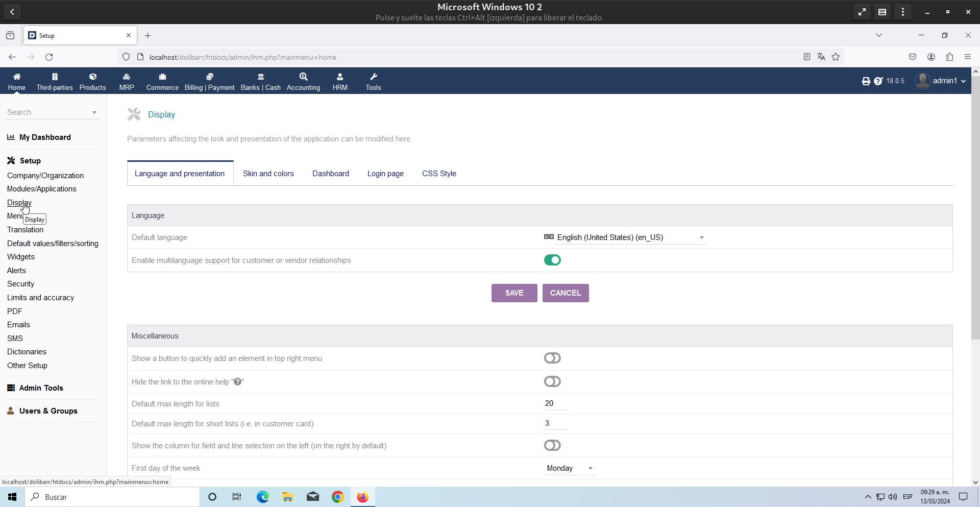
Task: Open Modules/Applications in the sidebar
Action: coord(42,189)
